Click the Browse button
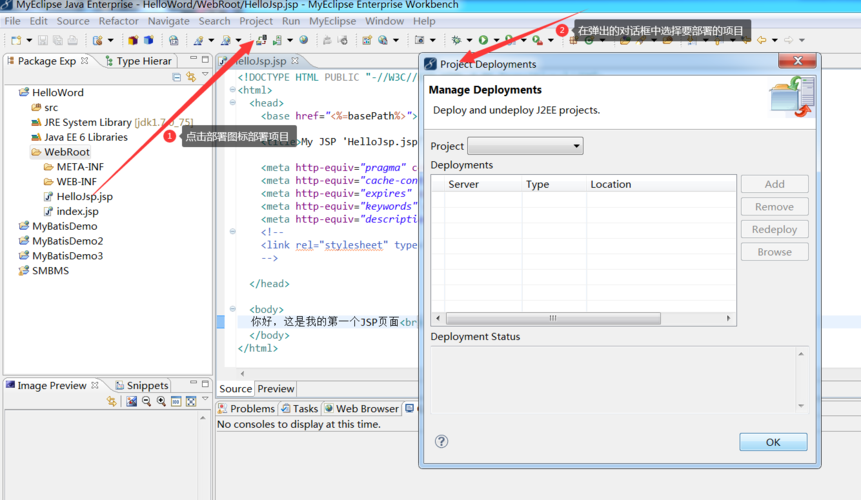Screen dimensions: 861x500 tap(774, 252)
